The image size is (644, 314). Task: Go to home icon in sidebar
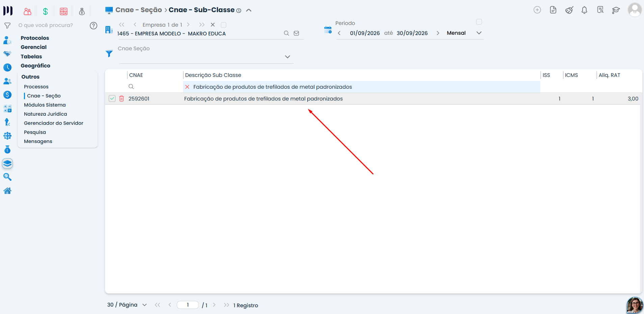[7, 191]
